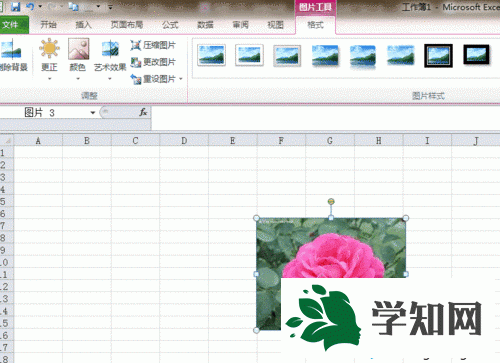
Task: Select column G header
Action: click(330, 141)
